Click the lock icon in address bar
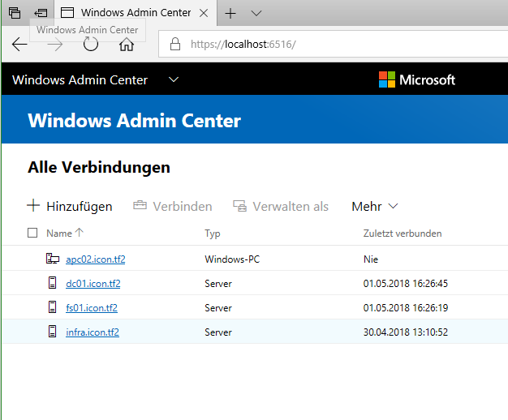508x420 pixels. (x=175, y=44)
